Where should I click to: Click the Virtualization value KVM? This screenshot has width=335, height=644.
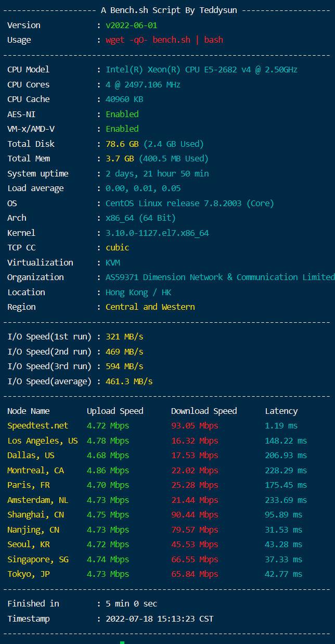(112, 262)
